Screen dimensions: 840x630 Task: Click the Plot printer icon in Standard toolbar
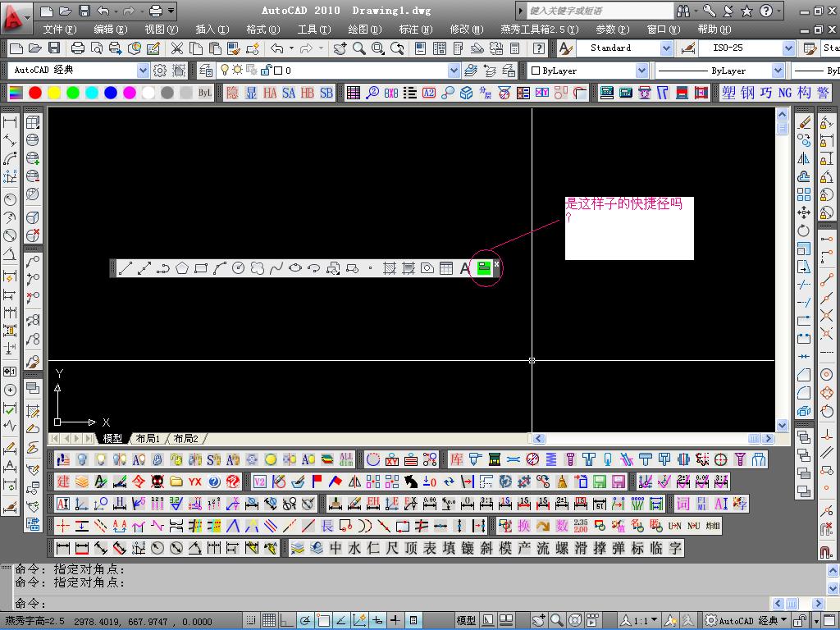coord(78,48)
